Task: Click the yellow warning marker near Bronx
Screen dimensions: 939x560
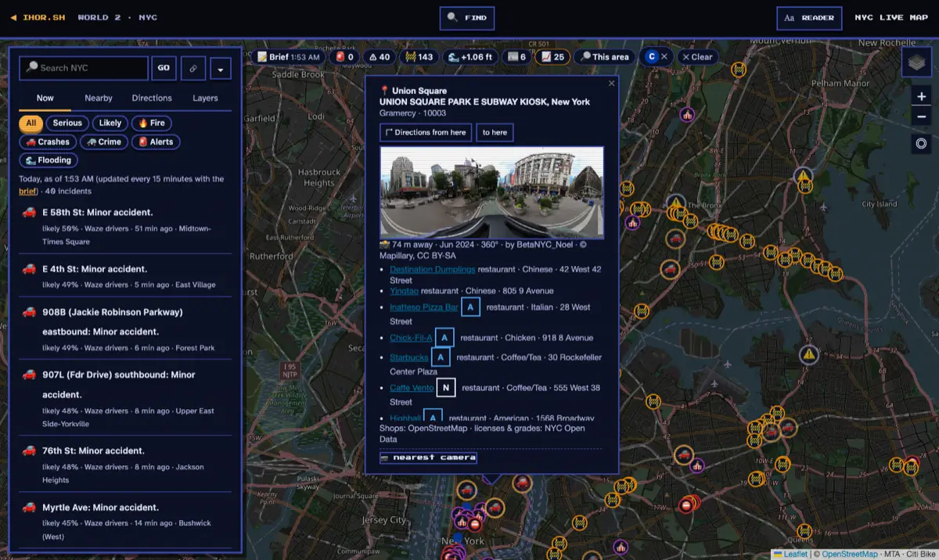Action: pyautogui.click(x=675, y=206)
